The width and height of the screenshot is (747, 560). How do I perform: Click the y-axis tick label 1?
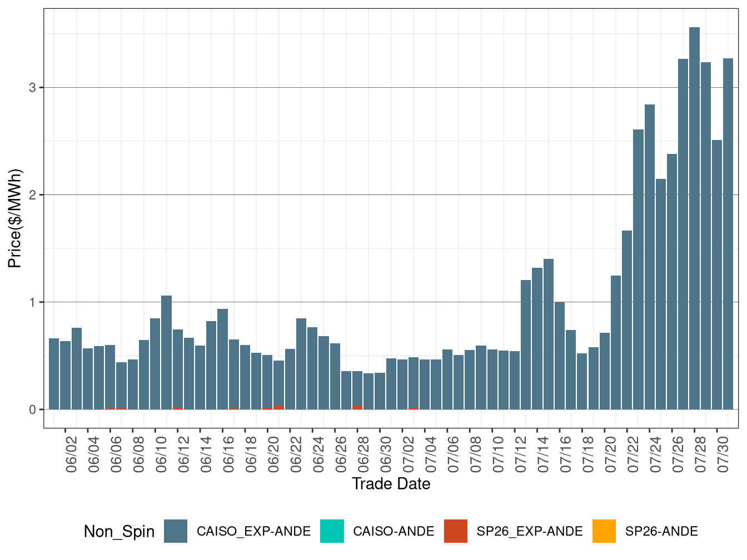pos(32,302)
